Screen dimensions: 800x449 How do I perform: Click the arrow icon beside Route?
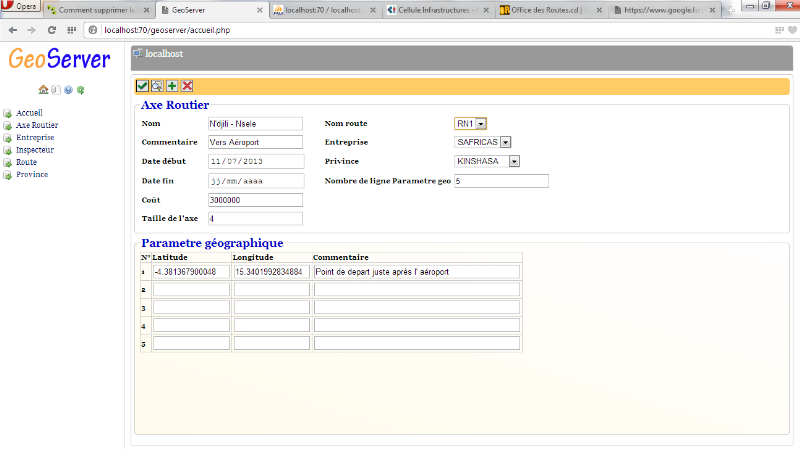[8, 162]
